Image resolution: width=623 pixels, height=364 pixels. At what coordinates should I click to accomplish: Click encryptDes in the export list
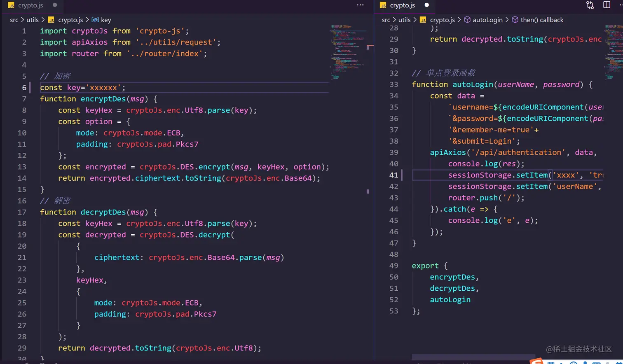tap(452, 277)
